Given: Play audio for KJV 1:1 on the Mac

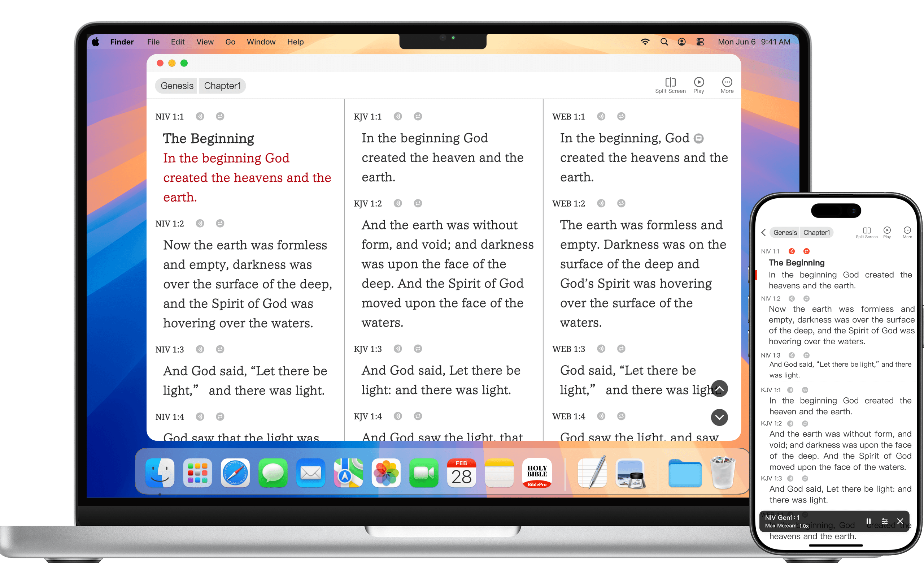Looking at the screenshot, I should 398,116.
